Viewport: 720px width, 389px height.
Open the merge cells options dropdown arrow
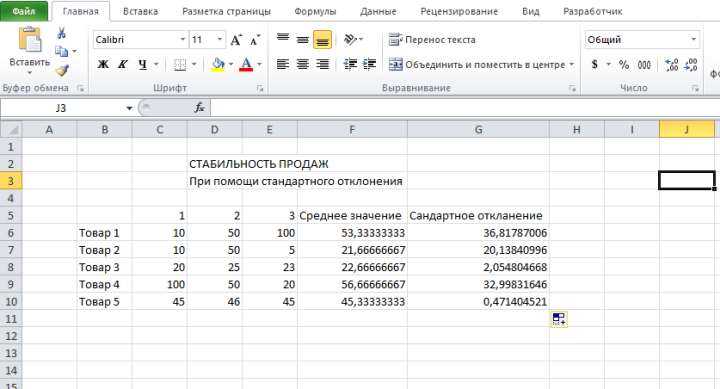click(x=572, y=64)
